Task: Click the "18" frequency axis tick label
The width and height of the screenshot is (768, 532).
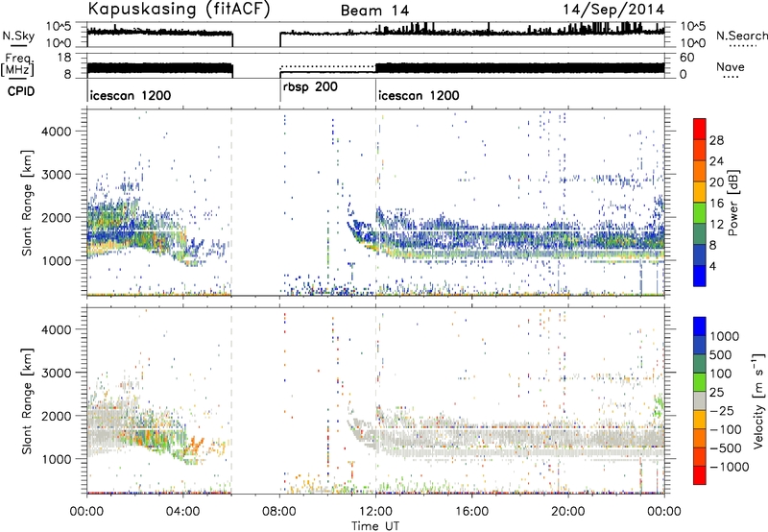Action: [x=64, y=58]
